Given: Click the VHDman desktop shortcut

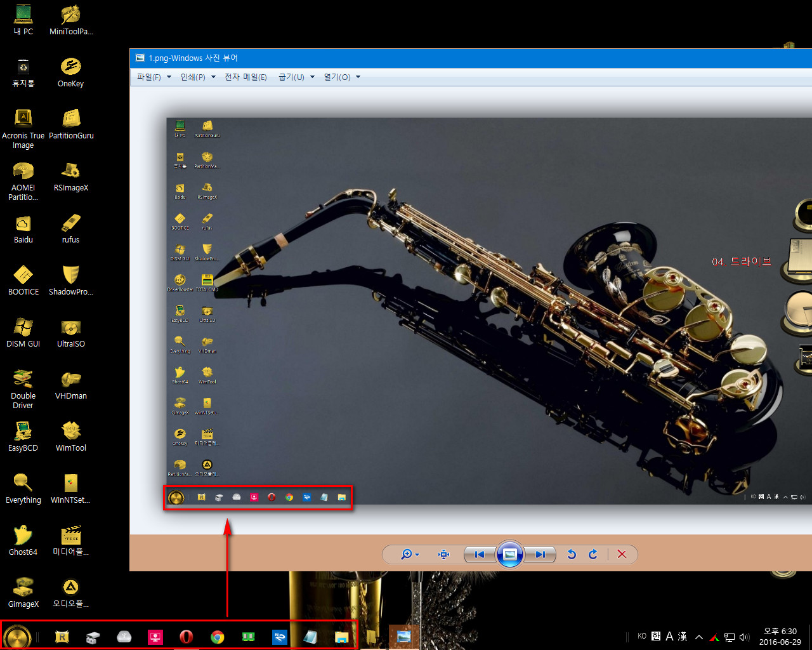Looking at the screenshot, I should coord(71,384).
